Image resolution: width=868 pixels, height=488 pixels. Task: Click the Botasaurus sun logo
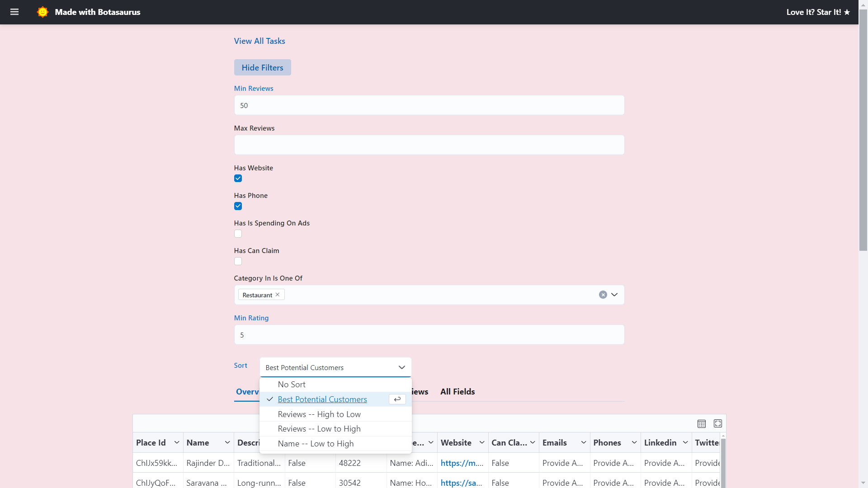pyautogui.click(x=42, y=12)
